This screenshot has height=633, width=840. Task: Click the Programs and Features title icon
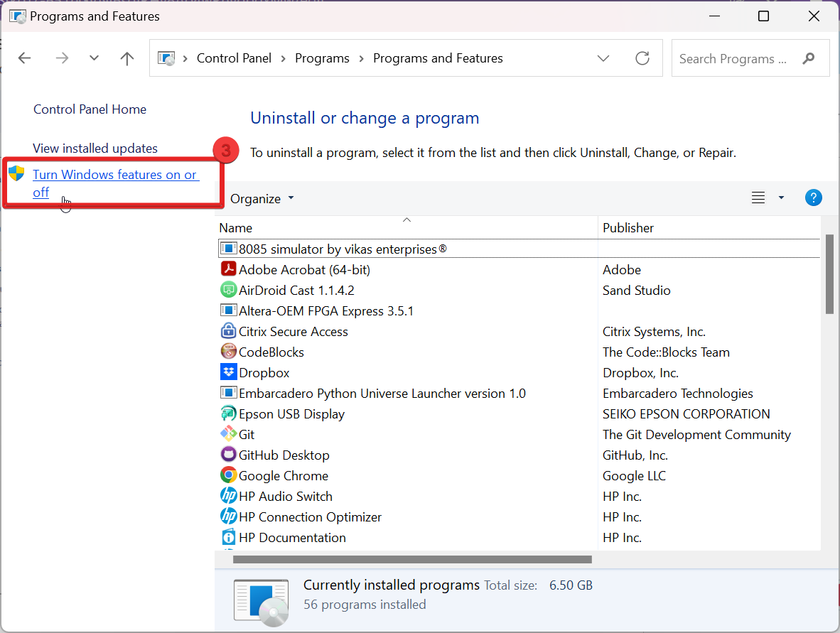click(x=18, y=16)
